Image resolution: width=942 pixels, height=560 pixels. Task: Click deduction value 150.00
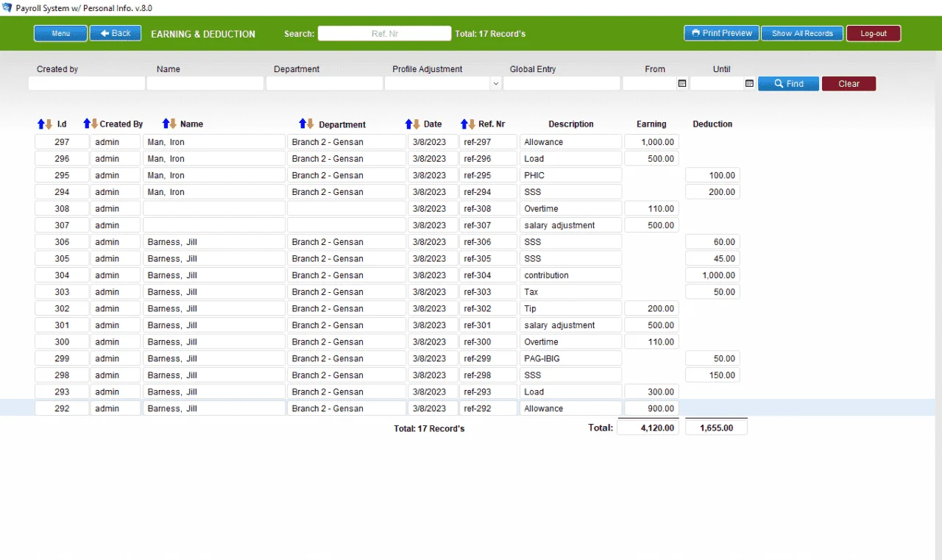(x=712, y=375)
